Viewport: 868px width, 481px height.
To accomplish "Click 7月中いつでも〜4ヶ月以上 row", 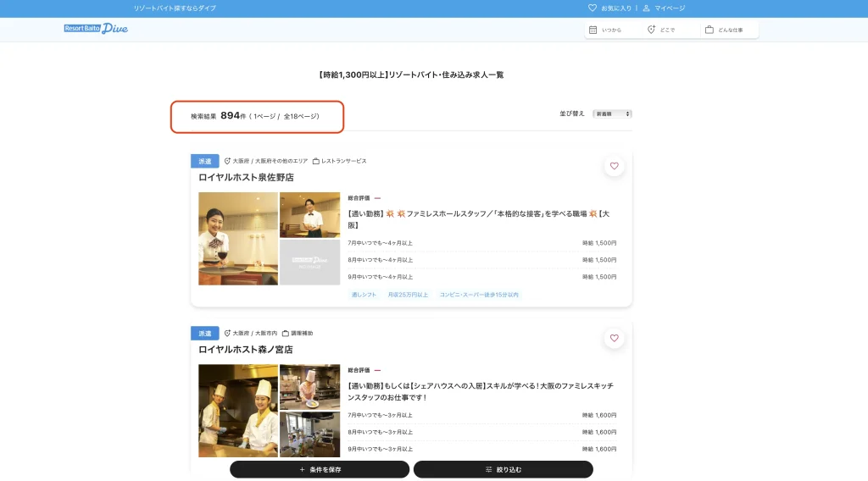I will [x=481, y=243].
